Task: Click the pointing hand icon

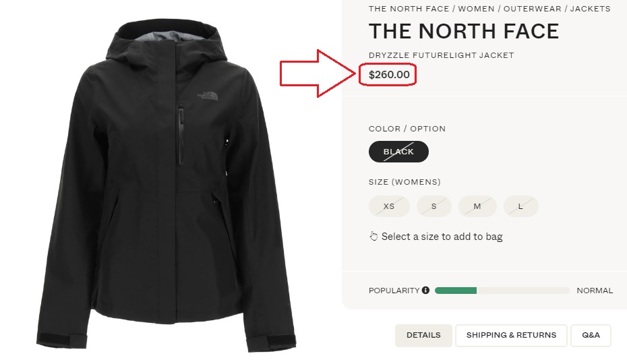Action: click(374, 236)
